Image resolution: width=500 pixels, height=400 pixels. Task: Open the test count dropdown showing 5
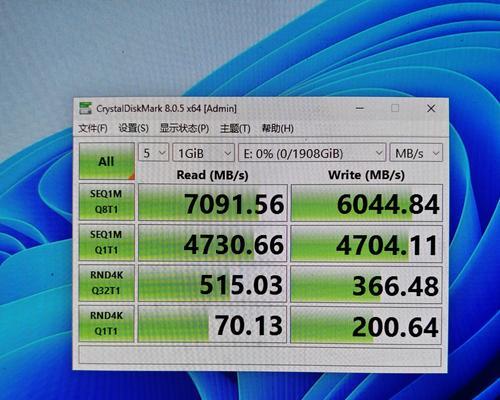[x=153, y=153]
